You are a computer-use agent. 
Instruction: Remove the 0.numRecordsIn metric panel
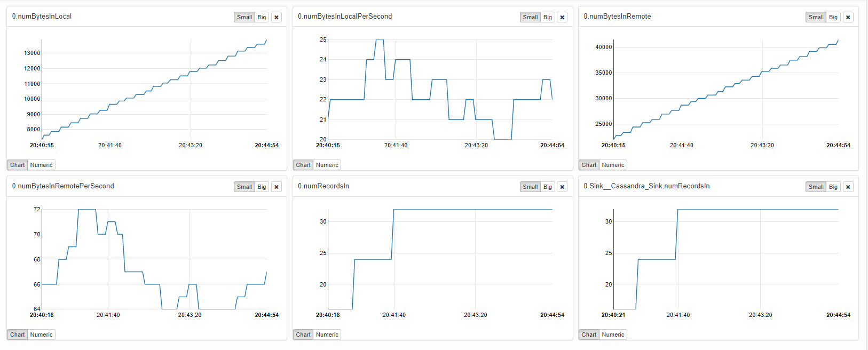coord(562,187)
